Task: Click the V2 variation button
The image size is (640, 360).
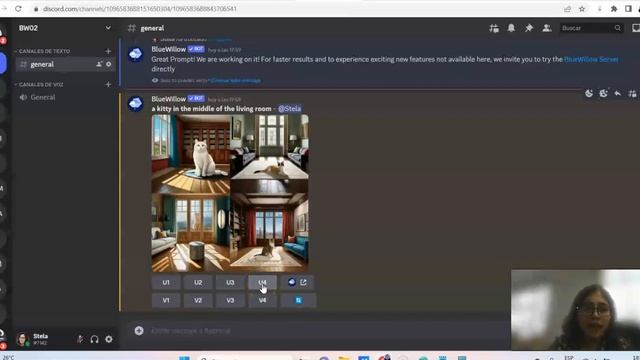Action: point(198,300)
